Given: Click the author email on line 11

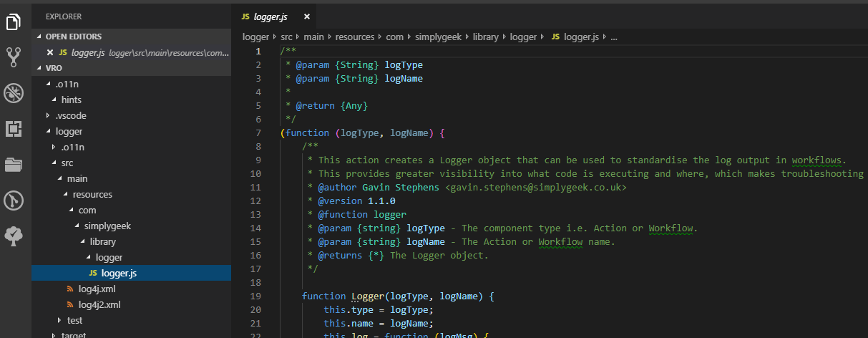Looking at the screenshot, I should coord(536,188).
